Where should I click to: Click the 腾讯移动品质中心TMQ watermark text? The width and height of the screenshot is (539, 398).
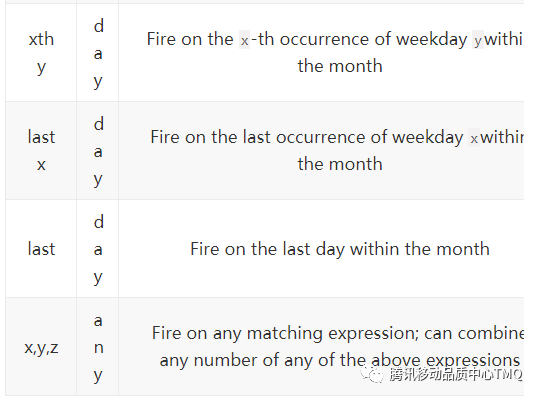coord(456,374)
